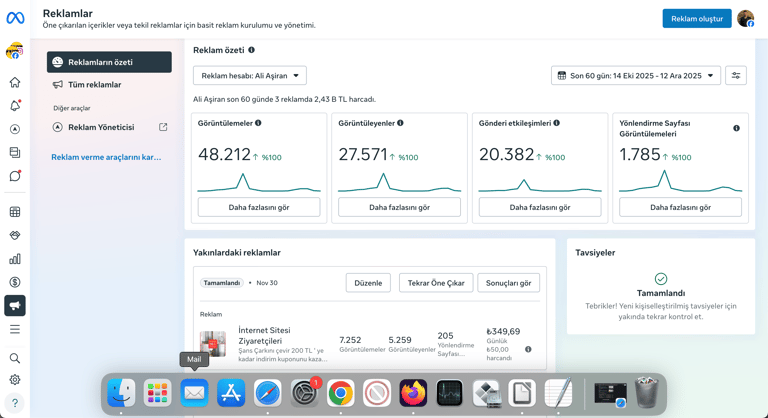Click info icon beside Görüntülemeler
The height and width of the screenshot is (418, 768).
tap(258, 123)
